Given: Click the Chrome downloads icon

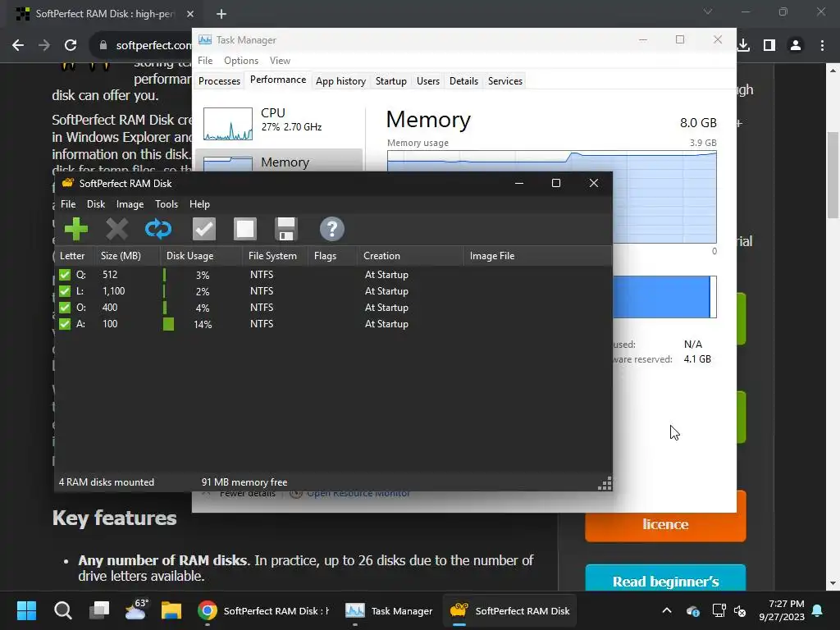Looking at the screenshot, I should [x=743, y=46].
